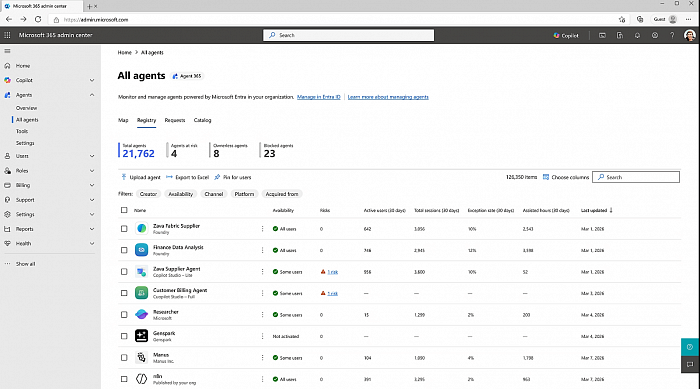
Task: Click the Zava Supplier Agent icon
Action: pyautogui.click(x=142, y=272)
